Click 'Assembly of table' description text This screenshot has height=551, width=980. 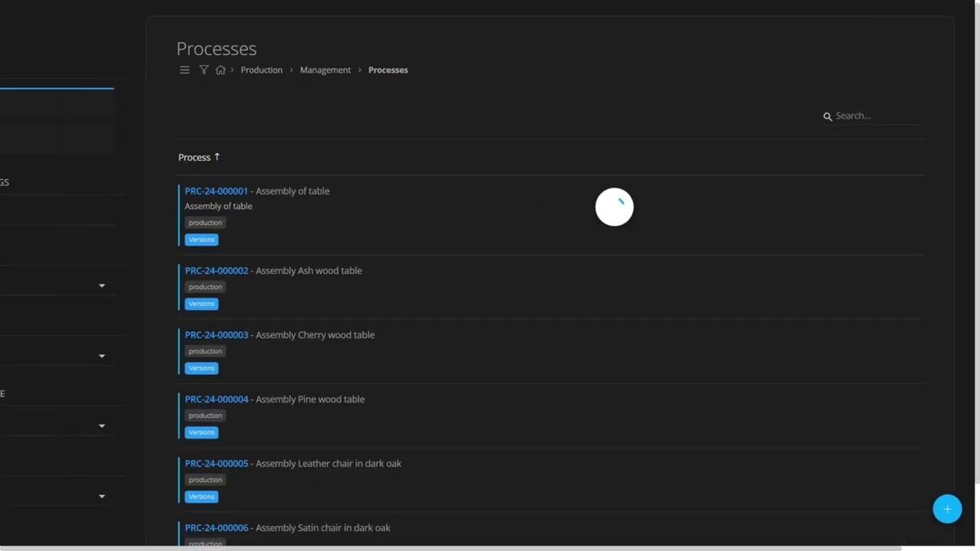point(218,206)
